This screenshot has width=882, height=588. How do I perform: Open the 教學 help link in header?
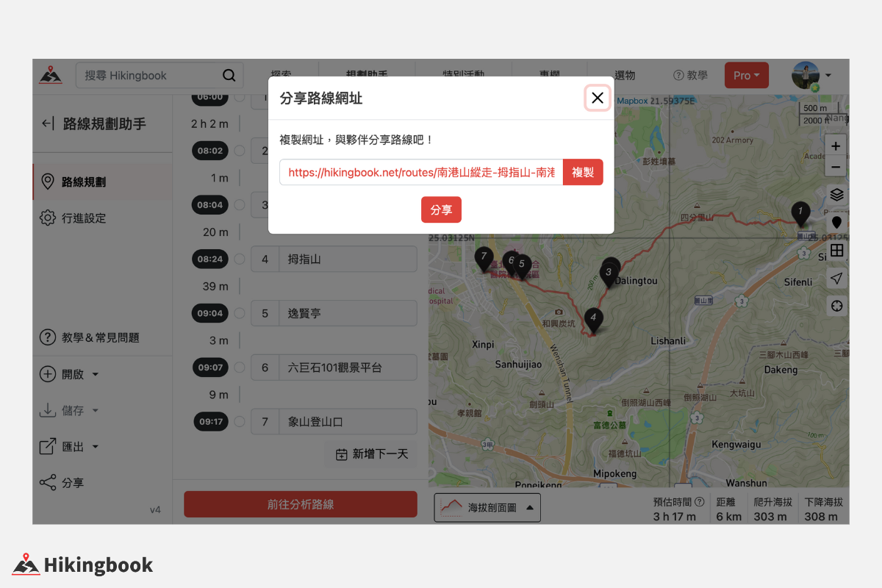[x=690, y=75]
